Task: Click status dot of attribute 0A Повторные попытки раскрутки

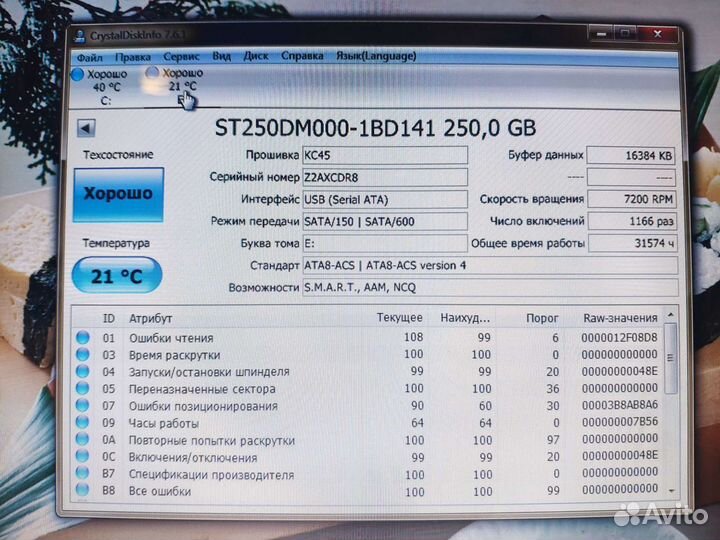Action: pyautogui.click(x=83, y=439)
